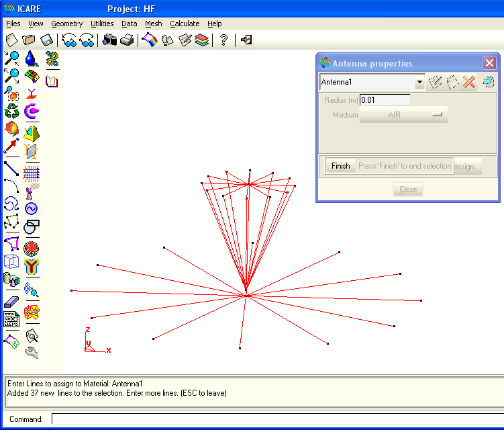
Task: Click the copy sheets toolbar icon
Action: pos(168,40)
